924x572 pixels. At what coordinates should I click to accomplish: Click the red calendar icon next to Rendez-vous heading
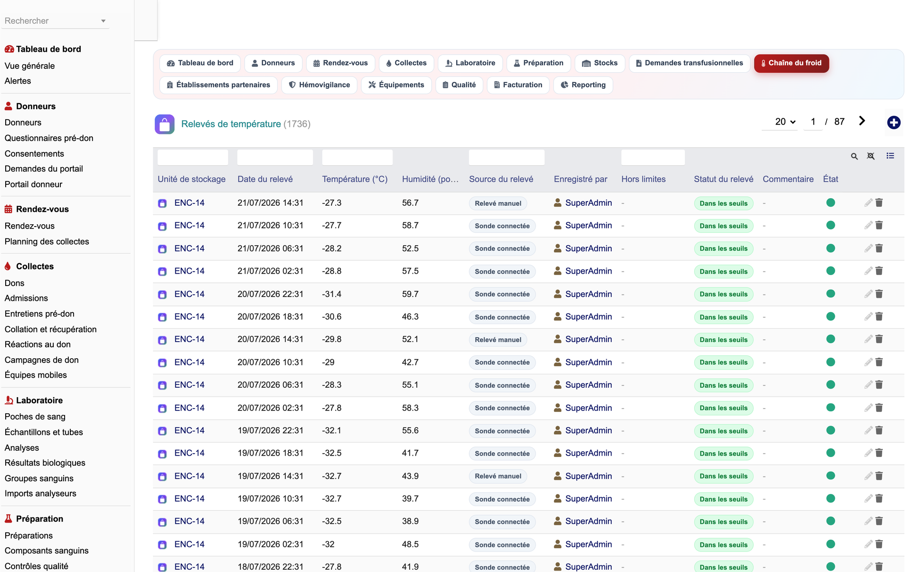point(9,209)
